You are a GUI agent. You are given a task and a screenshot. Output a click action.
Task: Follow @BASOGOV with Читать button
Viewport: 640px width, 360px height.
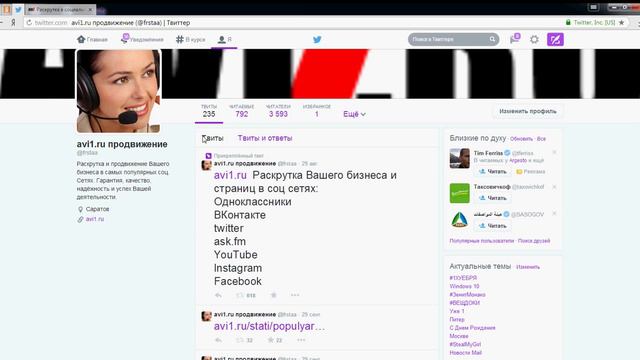[x=493, y=226]
